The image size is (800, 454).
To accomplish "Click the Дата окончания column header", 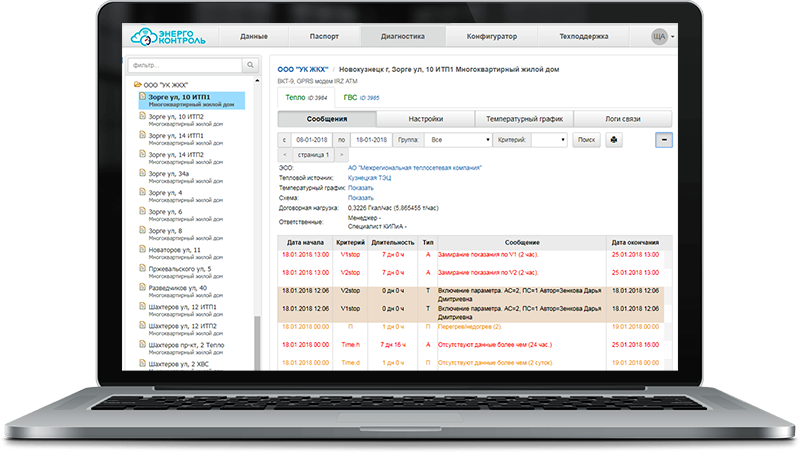I will click(x=635, y=243).
